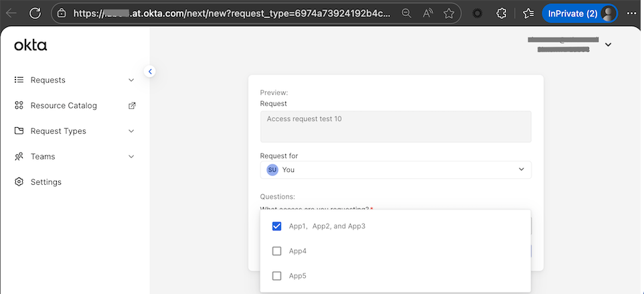Expand the Requests chevron
The height and width of the screenshot is (294, 644).
[131, 80]
